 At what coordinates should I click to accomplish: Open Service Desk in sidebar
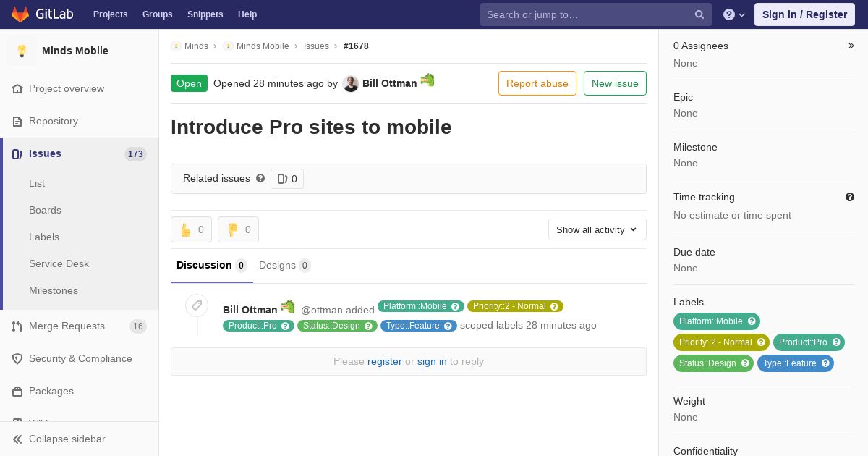click(59, 263)
